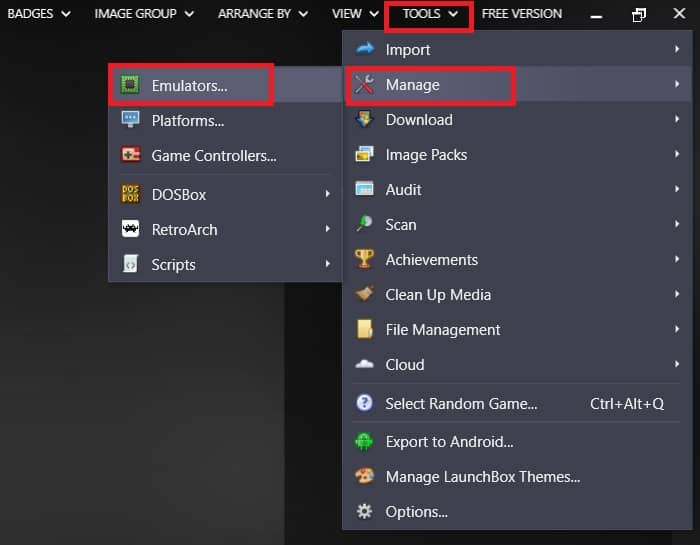700x545 pixels.
Task: Click the Scan magnifier icon
Action: pyautogui.click(x=364, y=224)
